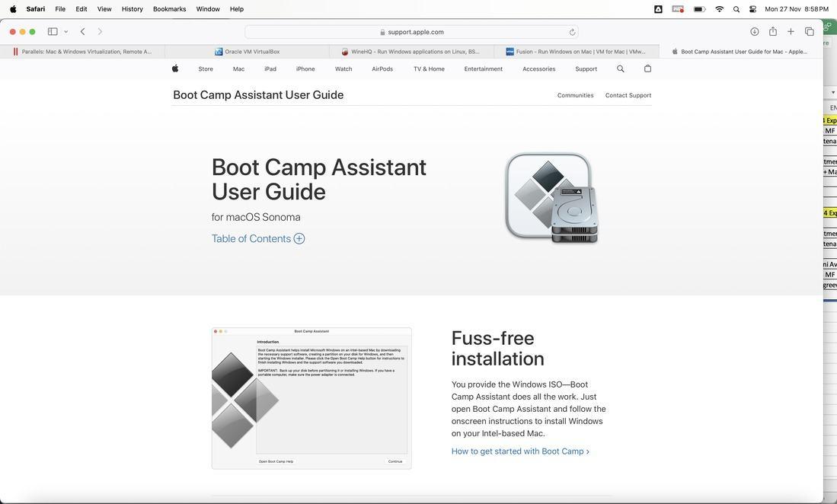Open the AirPods navigation link
The width and height of the screenshot is (837, 504).
[x=382, y=69]
